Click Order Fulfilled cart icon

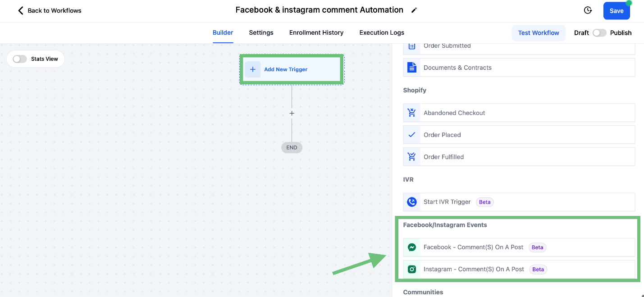click(x=412, y=157)
